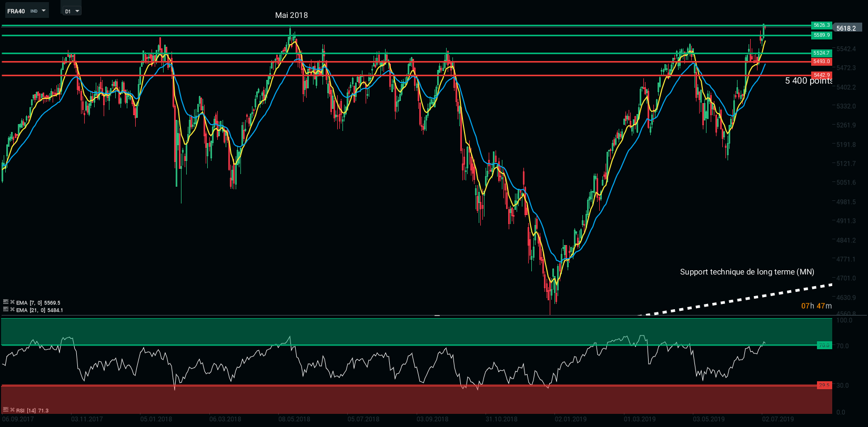Click the 06.09.2017 date on time axis
The image size is (868, 427).
tap(18, 420)
